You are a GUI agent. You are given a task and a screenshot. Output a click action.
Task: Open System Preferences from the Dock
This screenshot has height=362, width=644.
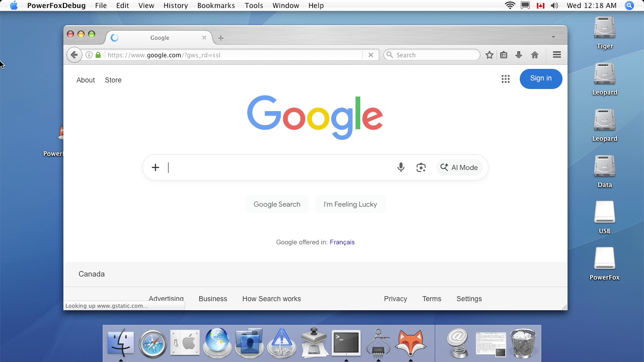click(x=185, y=343)
